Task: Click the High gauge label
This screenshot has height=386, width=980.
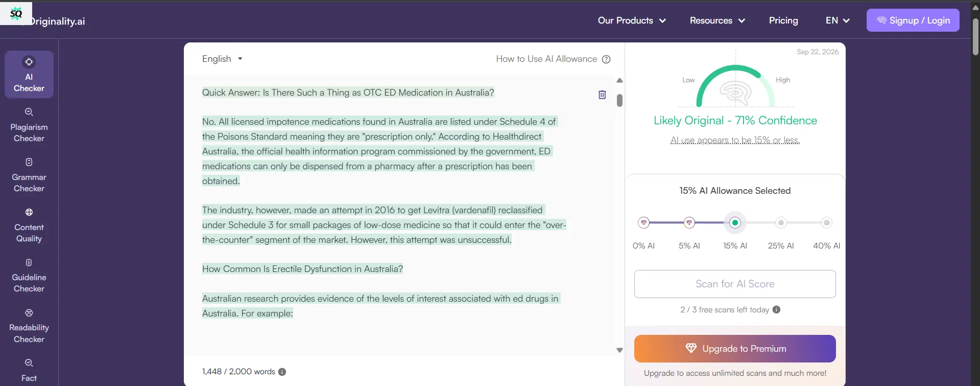Action: 782,80
